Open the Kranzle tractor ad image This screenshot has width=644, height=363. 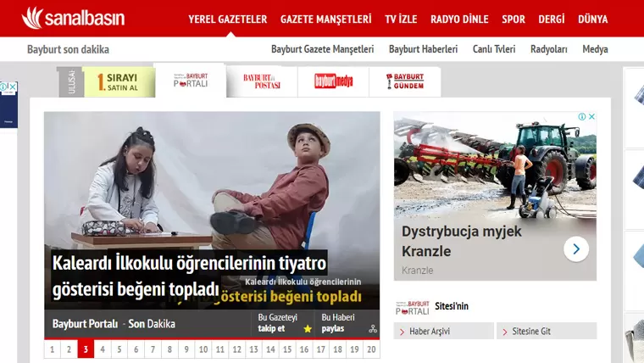[495, 166]
